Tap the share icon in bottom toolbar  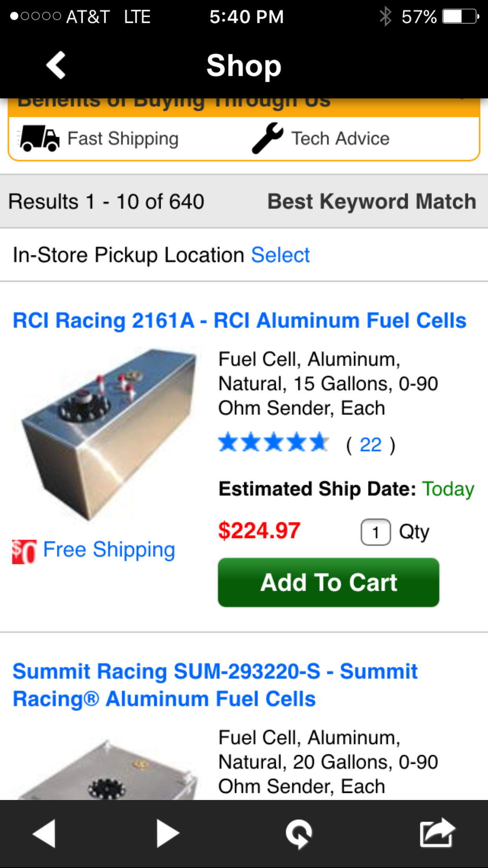[437, 833]
